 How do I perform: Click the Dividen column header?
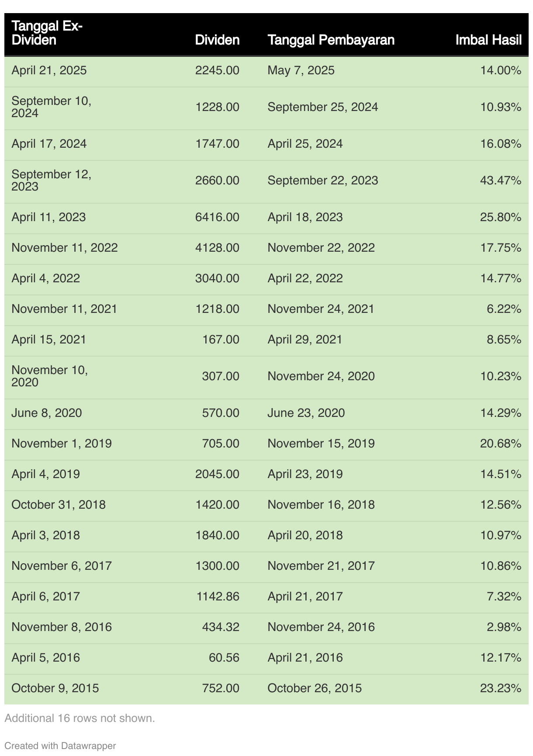click(x=217, y=40)
